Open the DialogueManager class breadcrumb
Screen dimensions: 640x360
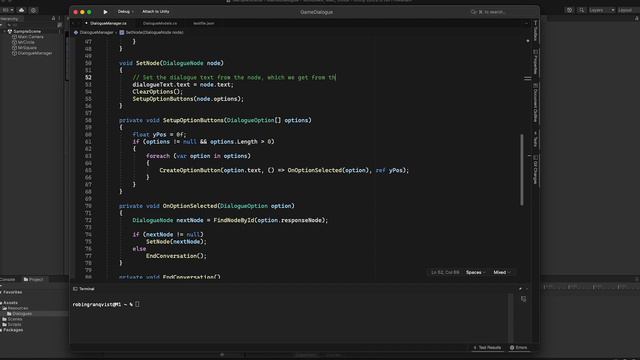click(94, 32)
